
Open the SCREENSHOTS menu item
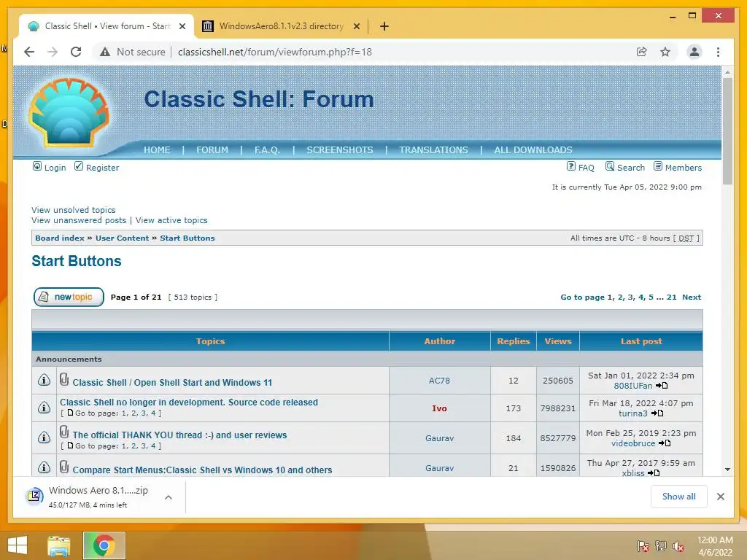tap(340, 150)
